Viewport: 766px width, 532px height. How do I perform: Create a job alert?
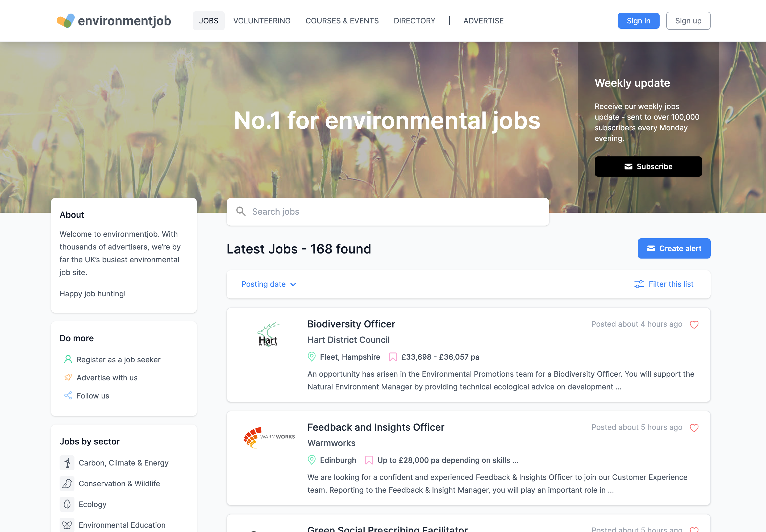674,248
